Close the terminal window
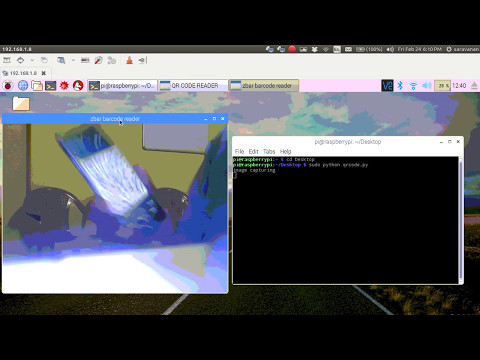 (458, 142)
